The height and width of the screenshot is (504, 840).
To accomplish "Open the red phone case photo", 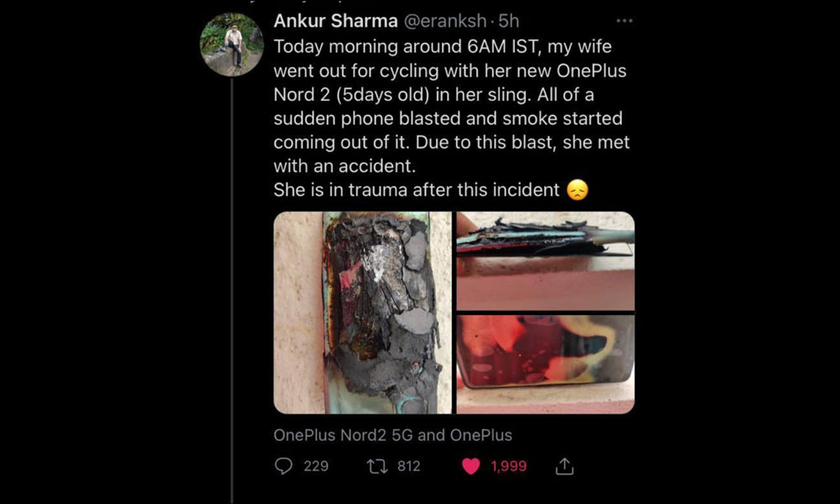I will (x=545, y=365).
